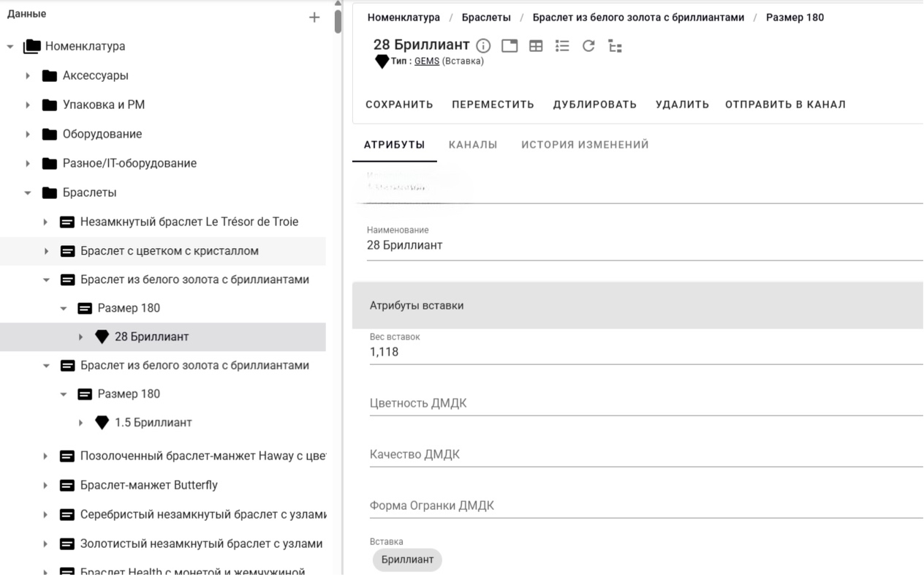Select Упаковка и РМ folder in tree
The height and width of the screenshot is (575, 924).
pos(104,105)
